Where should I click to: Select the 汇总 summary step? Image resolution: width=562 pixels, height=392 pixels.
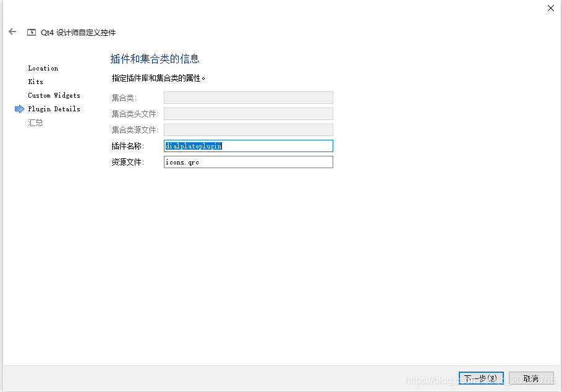(x=35, y=122)
